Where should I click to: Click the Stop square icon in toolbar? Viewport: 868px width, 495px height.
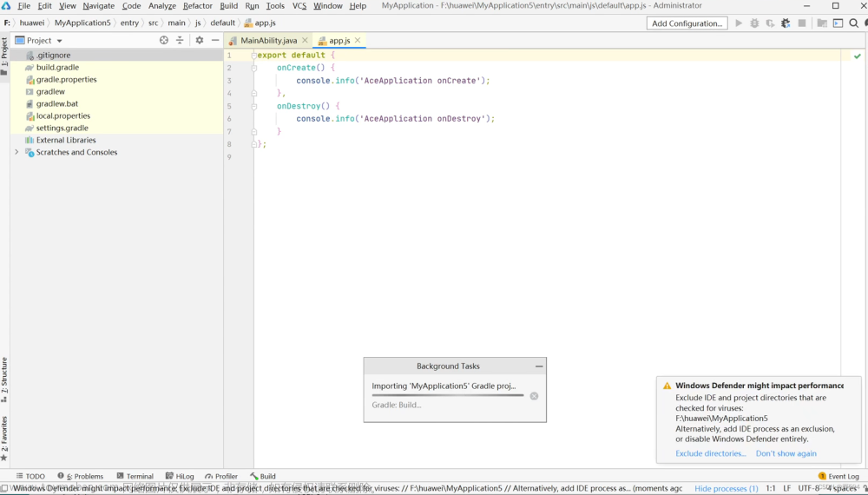point(801,23)
